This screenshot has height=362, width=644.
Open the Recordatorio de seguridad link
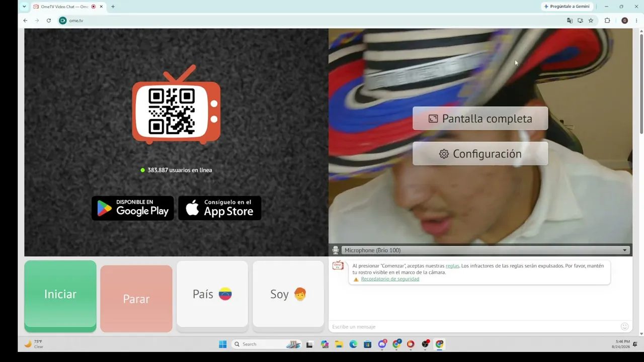click(390, 279)
